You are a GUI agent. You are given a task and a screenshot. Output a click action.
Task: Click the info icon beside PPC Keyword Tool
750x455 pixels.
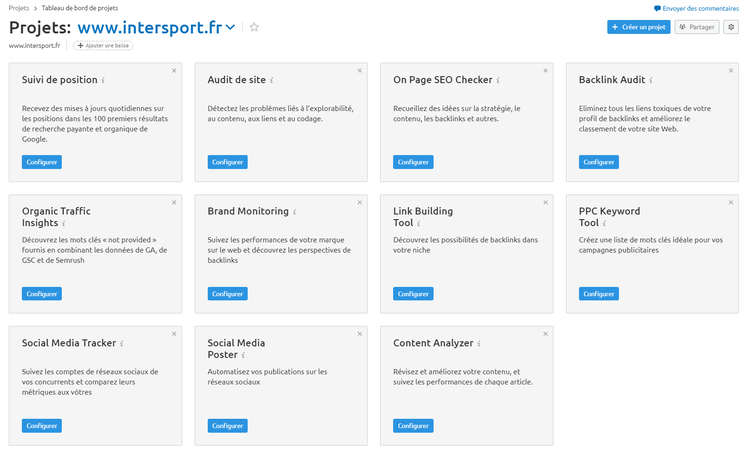click(604, 223)
